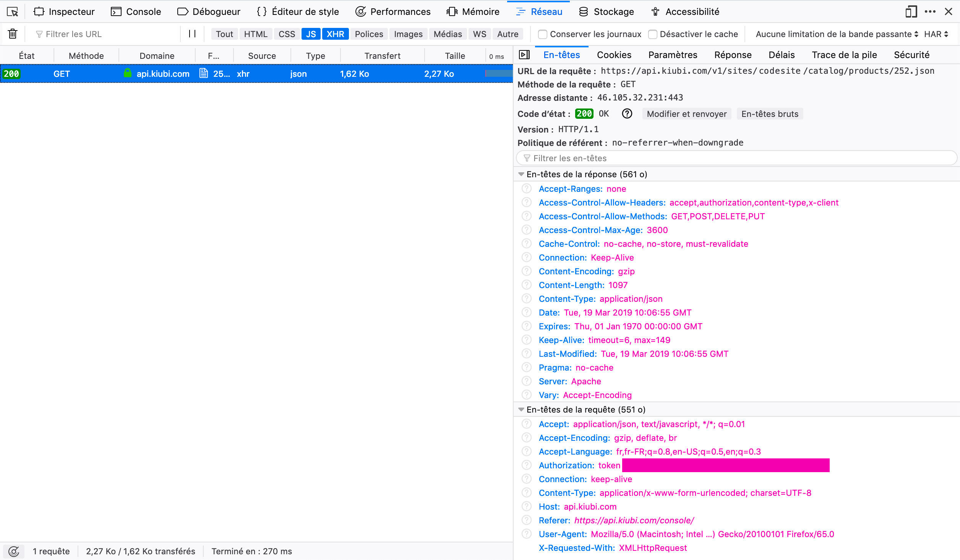Collapse En-têtes de la réponse section
Viewport: 960px width, 560px height.
521,174
